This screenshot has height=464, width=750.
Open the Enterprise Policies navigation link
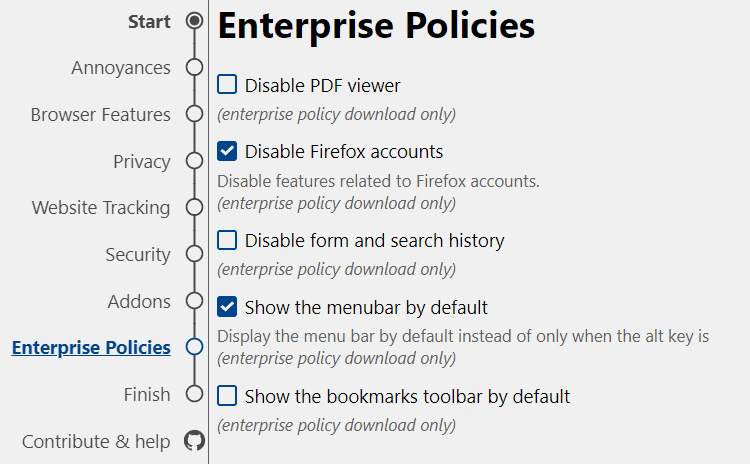click(x=91, y=348)
